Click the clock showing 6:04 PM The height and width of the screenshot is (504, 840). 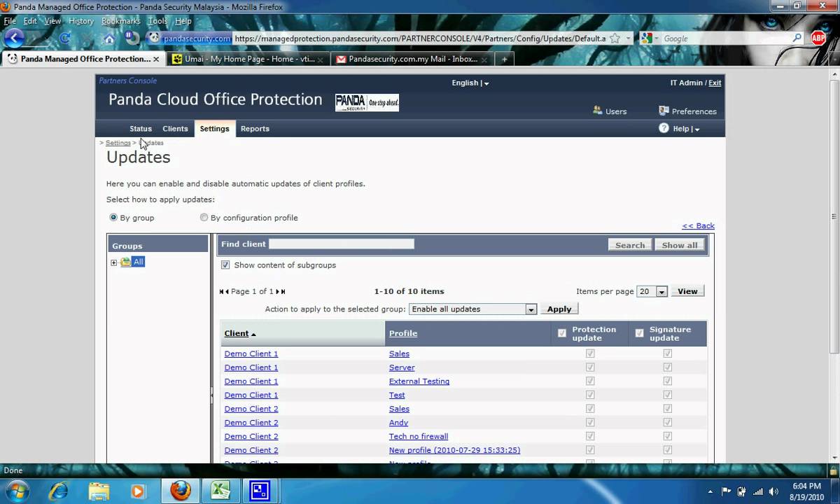[806, 486]
